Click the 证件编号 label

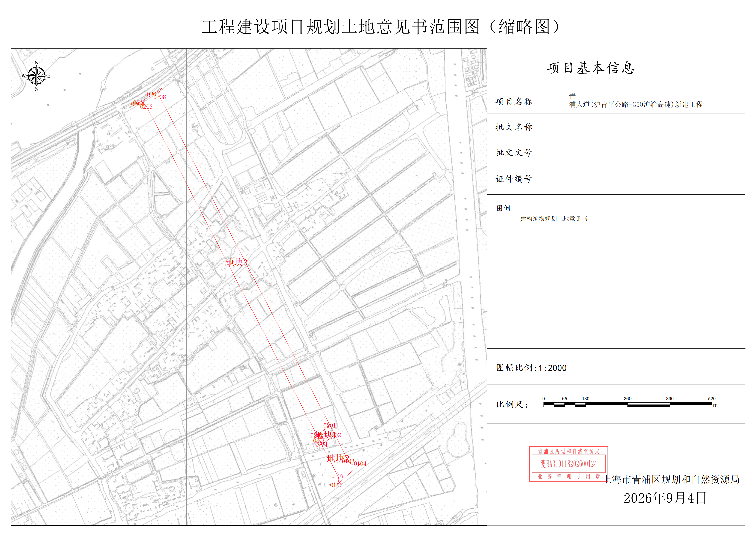(x=514, y=179)
